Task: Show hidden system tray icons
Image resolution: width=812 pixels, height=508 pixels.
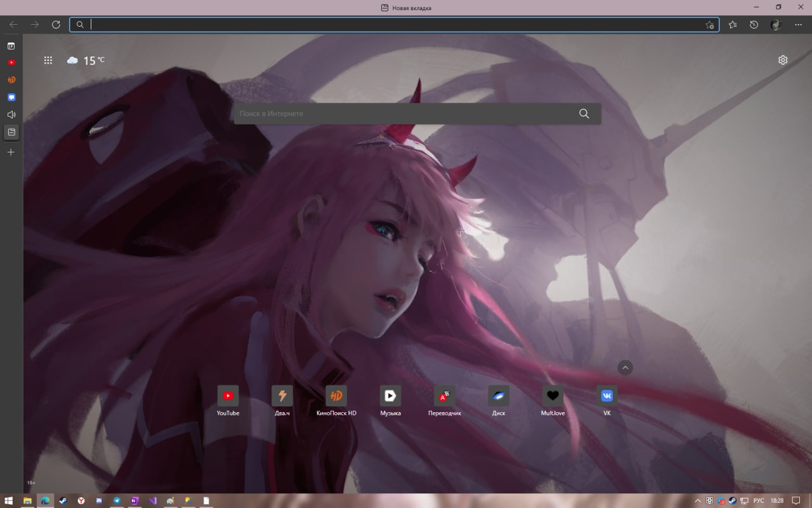Action: (x=698, y=500)
